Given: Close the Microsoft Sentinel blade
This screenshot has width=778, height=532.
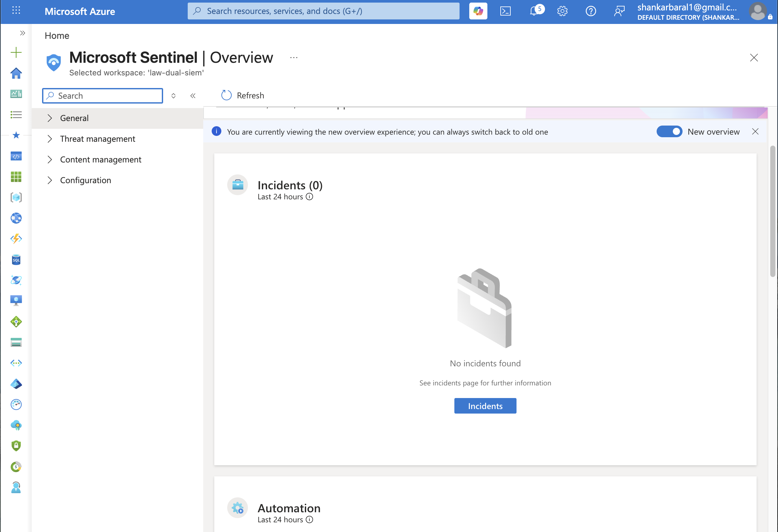Looking at the screenshot, I should point(753,58).
